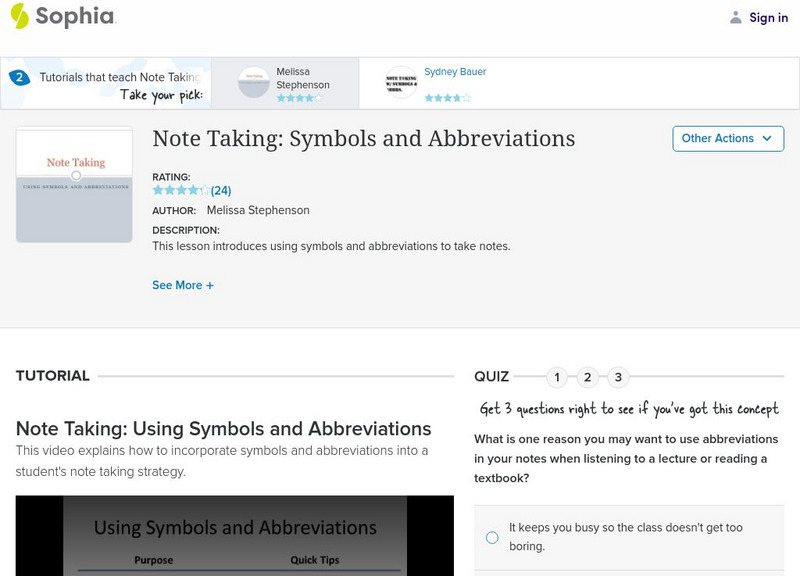
Task: Click the Sign in link
Action: 768,17
